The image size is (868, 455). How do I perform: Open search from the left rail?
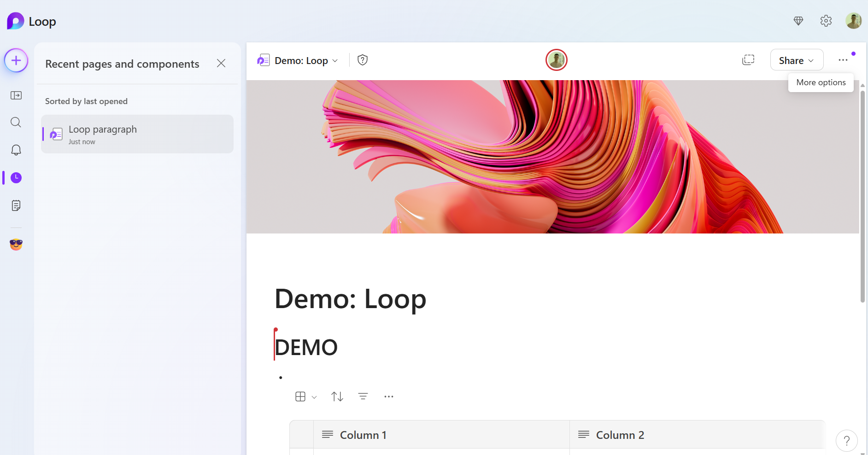click(x=16, y=122)
